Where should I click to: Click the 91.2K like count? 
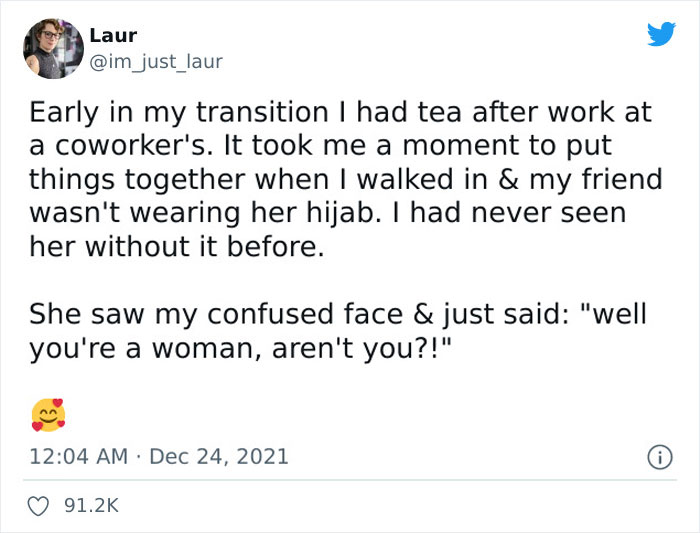click(92, 506)
